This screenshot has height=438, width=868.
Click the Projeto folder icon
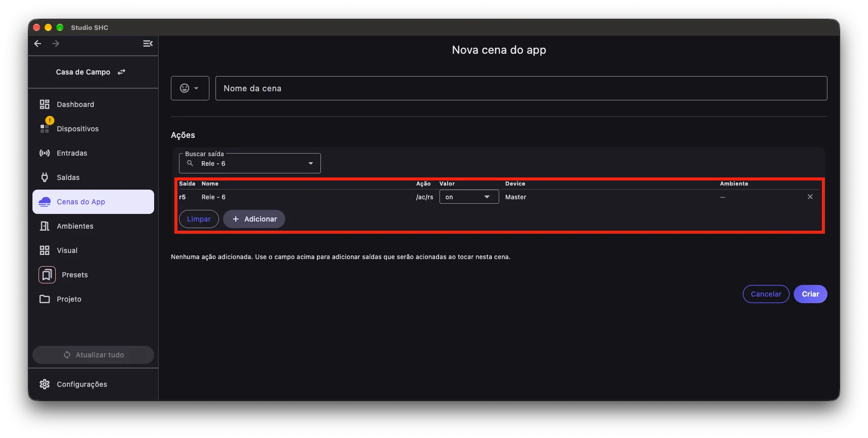coord(45,299)
